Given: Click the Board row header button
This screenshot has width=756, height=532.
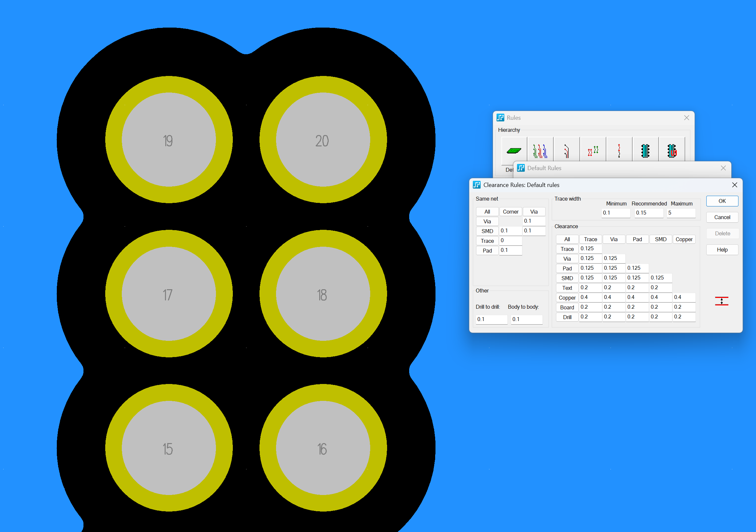Looking at the screenshot, I should pos(567,307).
